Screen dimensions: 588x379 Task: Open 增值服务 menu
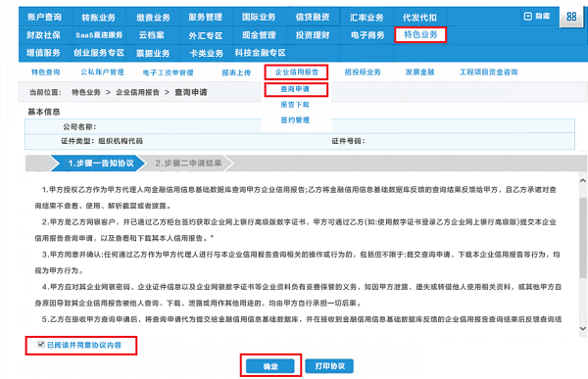pos(43,53)
